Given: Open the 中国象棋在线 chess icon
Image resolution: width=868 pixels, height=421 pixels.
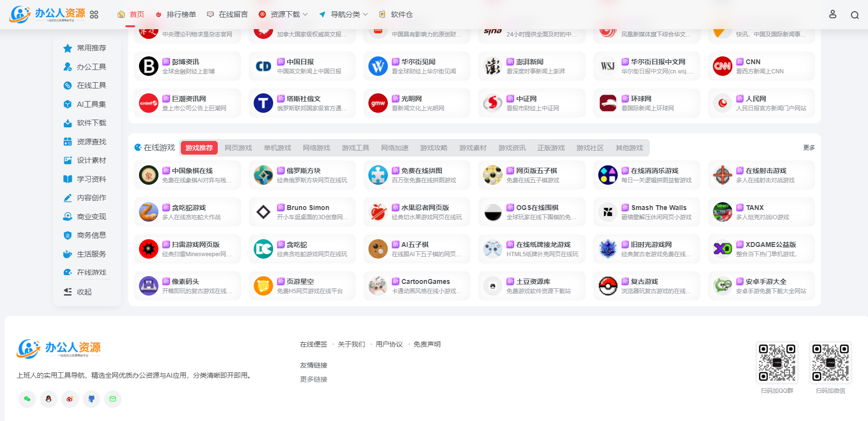Looking at the screenshot, I should tap(149, 175).
